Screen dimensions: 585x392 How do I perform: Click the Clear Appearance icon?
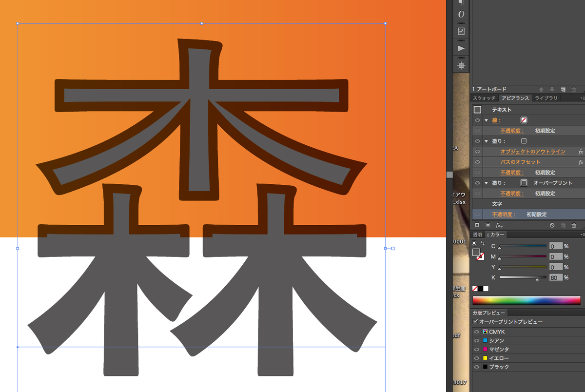552,225
